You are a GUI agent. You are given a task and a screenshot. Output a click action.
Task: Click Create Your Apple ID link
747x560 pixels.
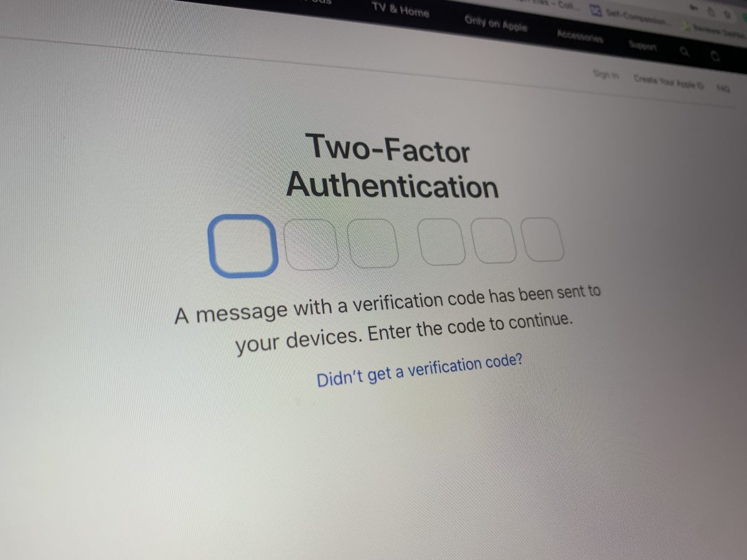coord(669,81)
